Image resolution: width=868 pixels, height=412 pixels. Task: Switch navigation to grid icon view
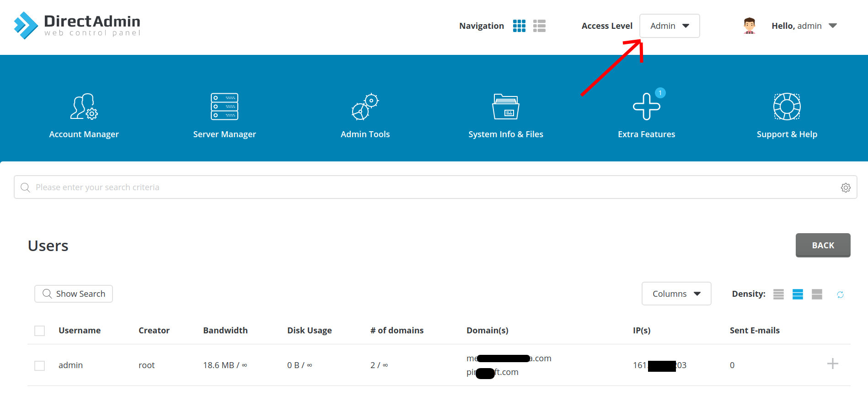519,26
